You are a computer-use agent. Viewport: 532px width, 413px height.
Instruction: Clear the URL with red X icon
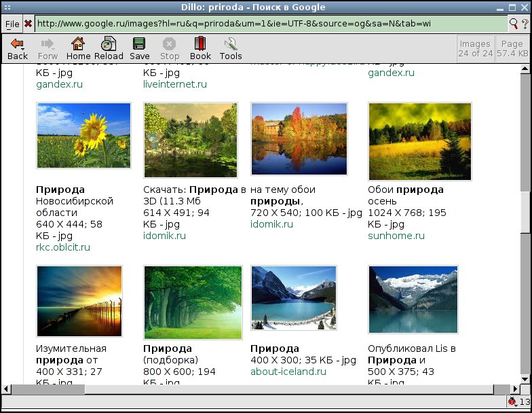coord(28,24)
